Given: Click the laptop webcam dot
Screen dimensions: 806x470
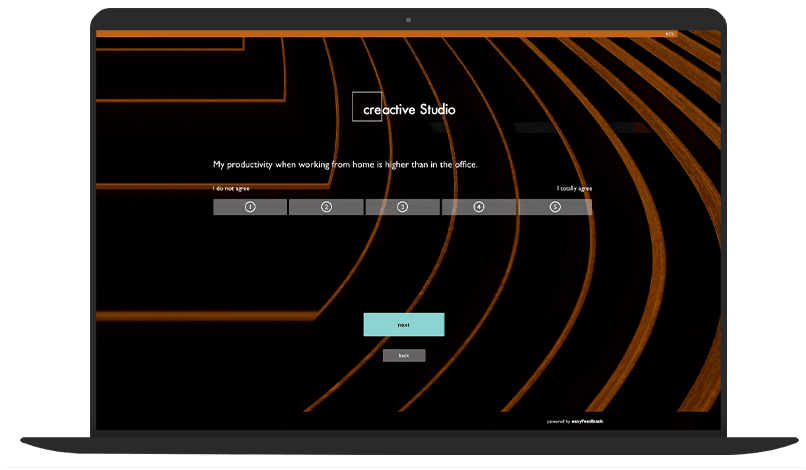Looking at the screenshot, I should (x=408, y=20).
